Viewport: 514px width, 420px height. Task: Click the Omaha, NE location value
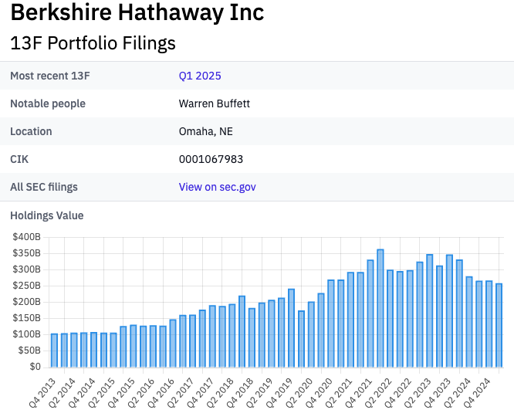pos(206,131)
